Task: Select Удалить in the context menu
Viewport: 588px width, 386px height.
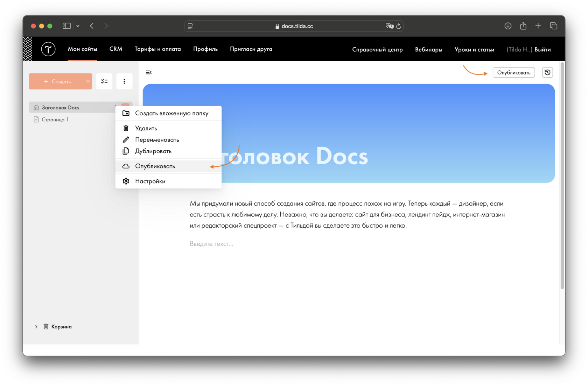Action: [x=168, y=128]
